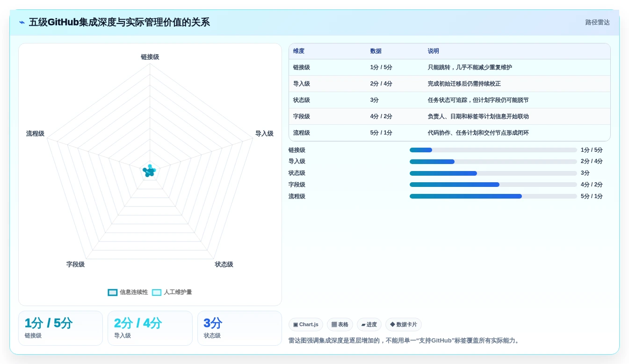The width and height of the screenshot is (629, 364).
Task: Click table value 1分 / 5分
Action: (381, 67)
